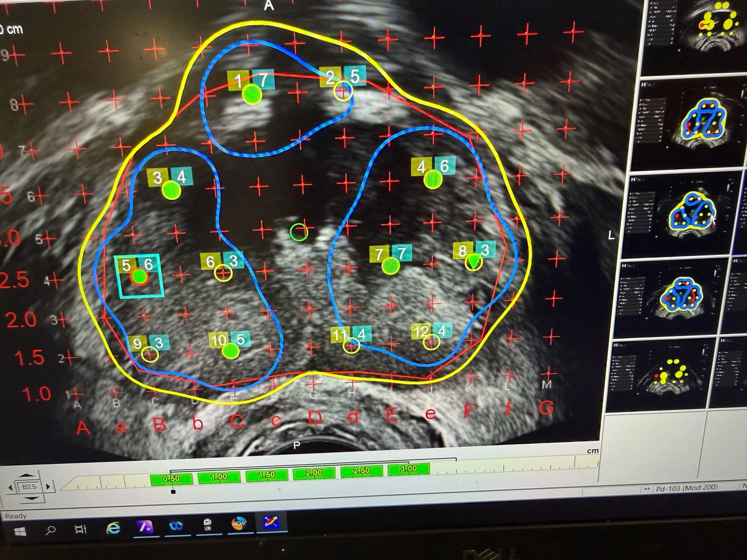Click the "Ready" status bar text

(x=16, y=516)
